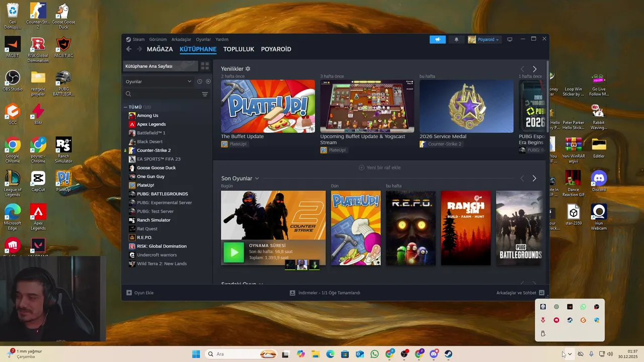Viewport: 644px width, 362px height.
Task: Click Oyun Ekle plus icon
Action: [129, 293]
